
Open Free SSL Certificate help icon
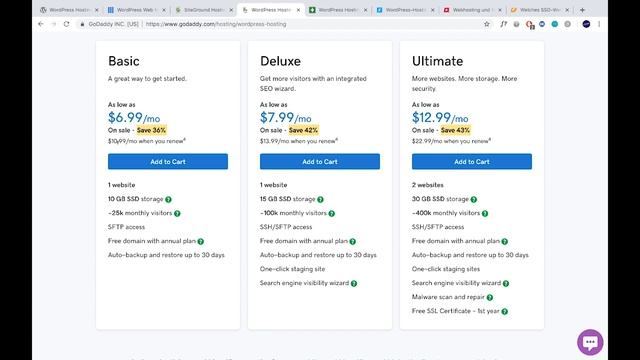tap(505, 312)
